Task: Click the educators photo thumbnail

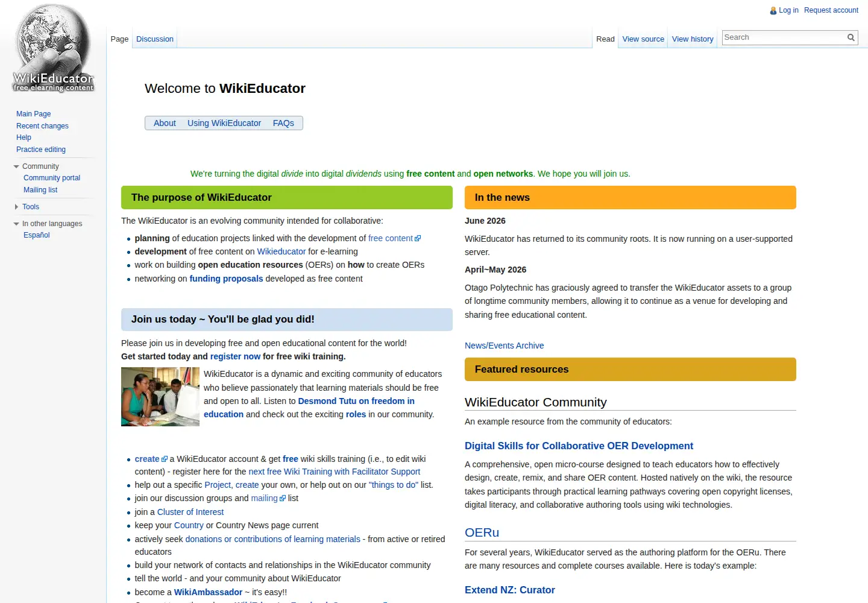Action: (160, 397)
